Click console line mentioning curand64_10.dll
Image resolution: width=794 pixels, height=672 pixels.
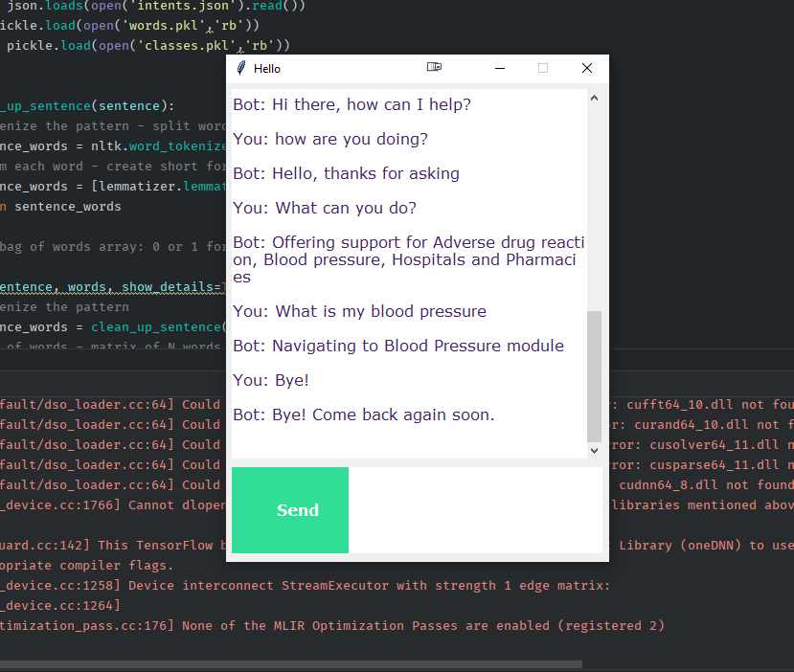pos(702,425)
